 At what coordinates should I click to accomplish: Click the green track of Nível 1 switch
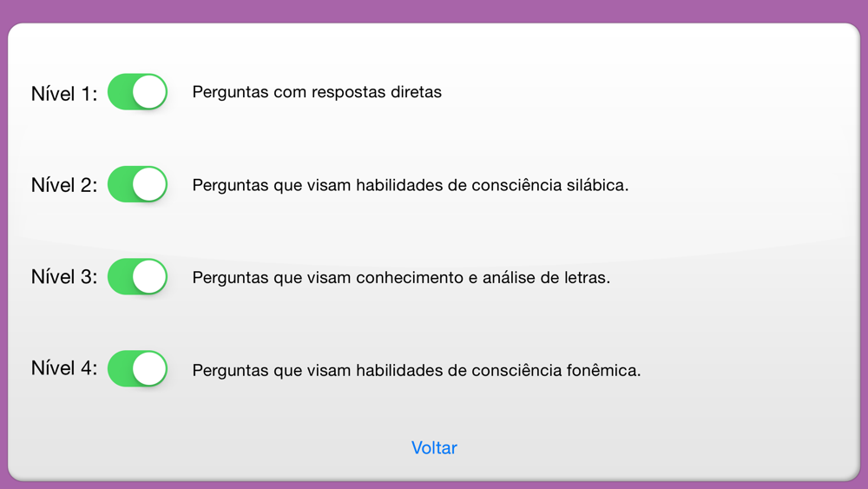point(120,92)
